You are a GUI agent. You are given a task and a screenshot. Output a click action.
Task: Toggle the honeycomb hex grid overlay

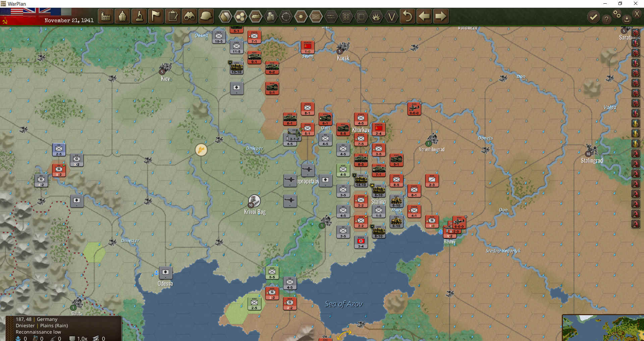pos(240,16)
